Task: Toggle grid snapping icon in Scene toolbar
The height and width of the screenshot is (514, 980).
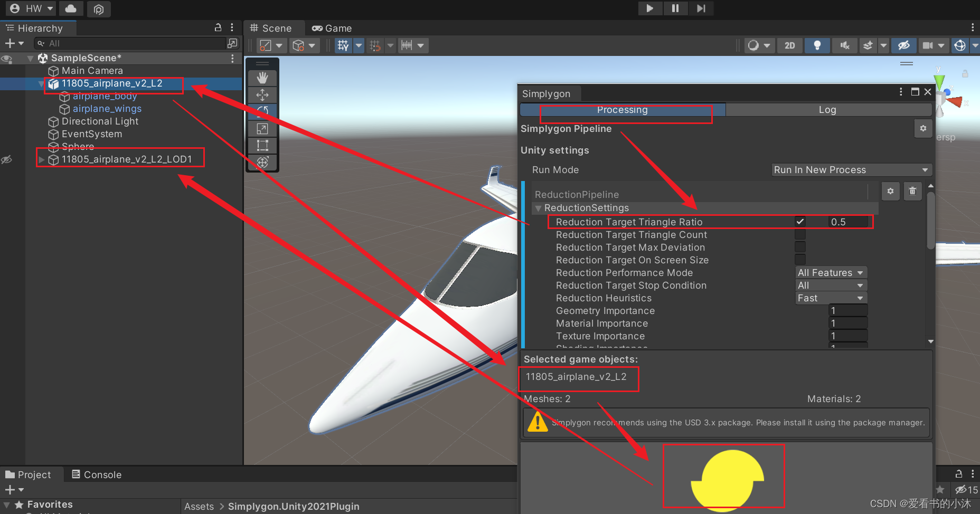Action: (375, 46)
